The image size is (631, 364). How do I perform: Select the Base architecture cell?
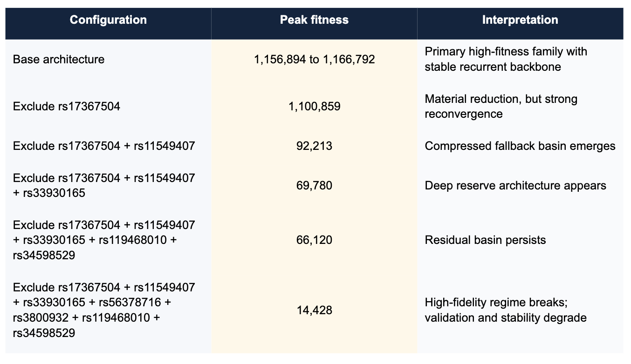[59, 60]
